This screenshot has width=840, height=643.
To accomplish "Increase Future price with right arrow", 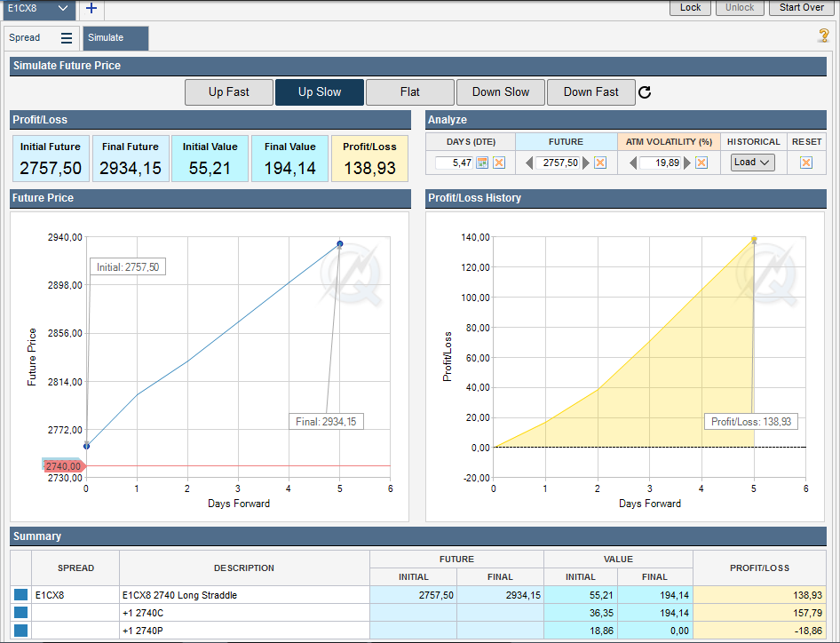I will pyautogui.click(x=586, y=163).
